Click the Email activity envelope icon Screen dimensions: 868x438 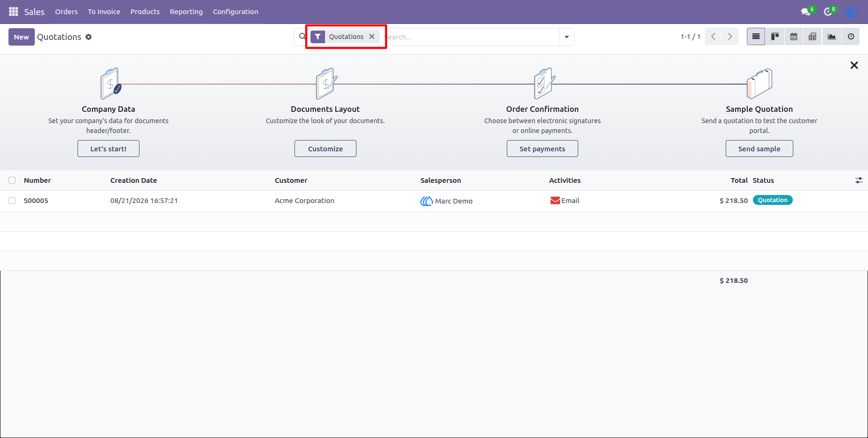[x=555, y=201]
